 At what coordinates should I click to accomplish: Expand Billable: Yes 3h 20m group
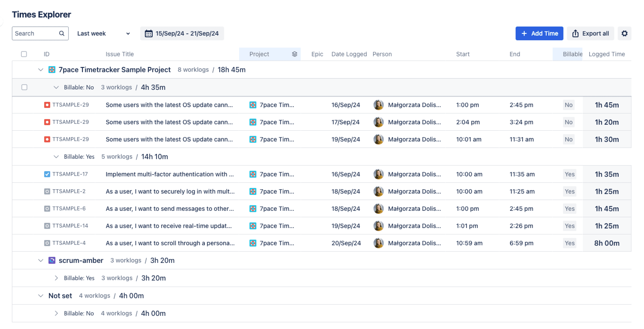56,278
